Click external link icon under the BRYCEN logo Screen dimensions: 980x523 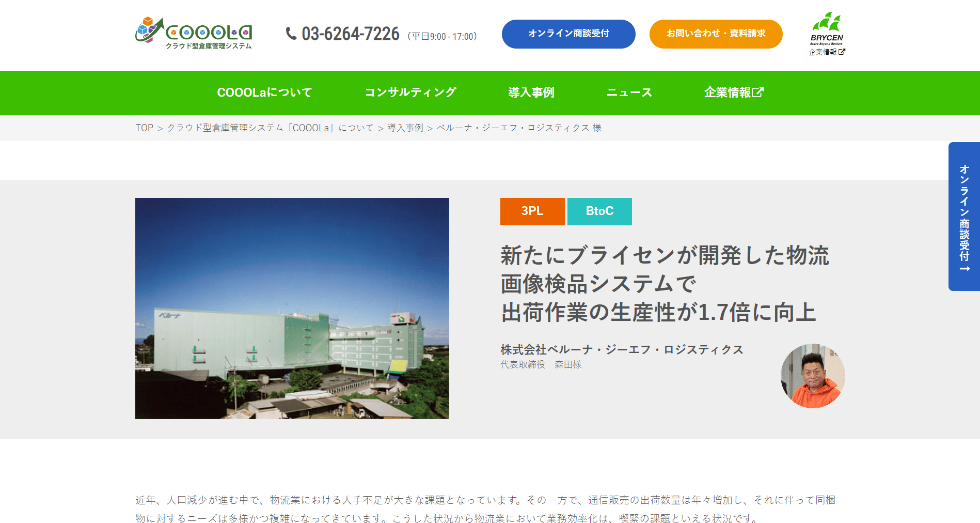click(x=842, y=52)
